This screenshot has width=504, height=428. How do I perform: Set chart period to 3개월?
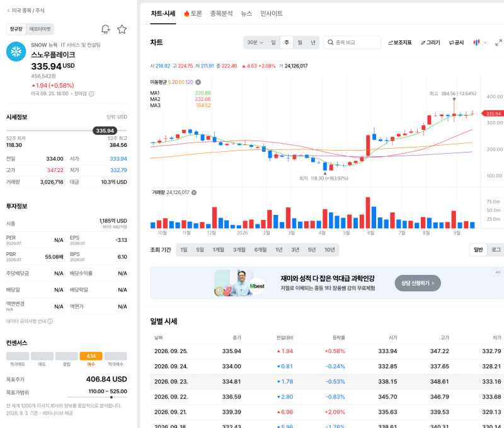coord(239,250)
